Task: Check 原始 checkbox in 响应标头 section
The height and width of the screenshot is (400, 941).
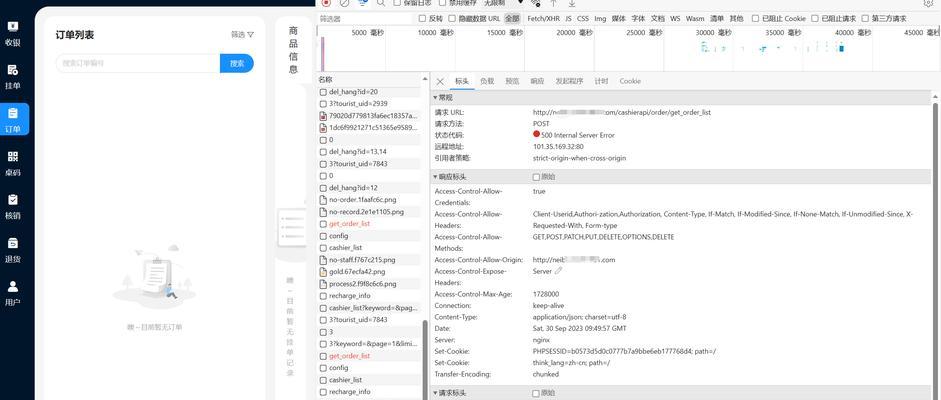Action: tap(536, 177)
